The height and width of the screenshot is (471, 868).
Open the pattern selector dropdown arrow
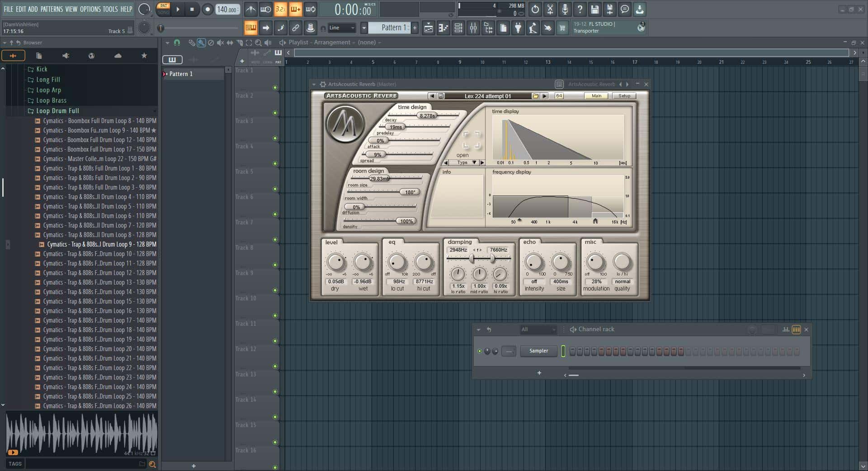pos(364,28)
